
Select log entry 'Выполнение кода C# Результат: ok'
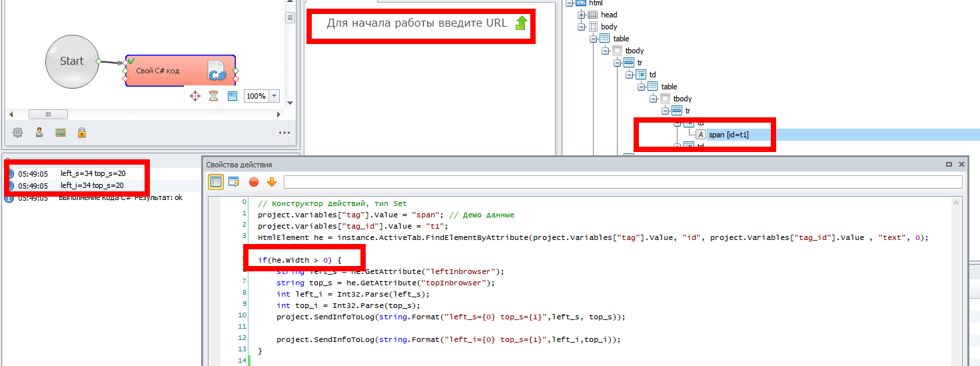[x=121, y=197]
